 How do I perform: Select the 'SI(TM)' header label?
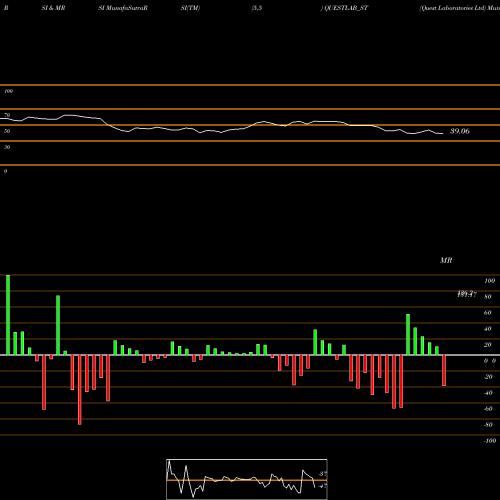pyautogui.click(x=190, y=8)
